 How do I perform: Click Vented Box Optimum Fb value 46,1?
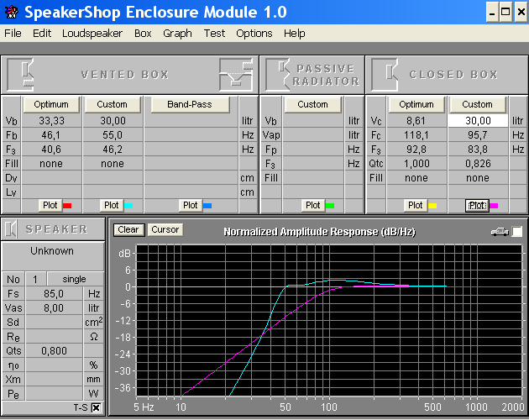[51, 135]
